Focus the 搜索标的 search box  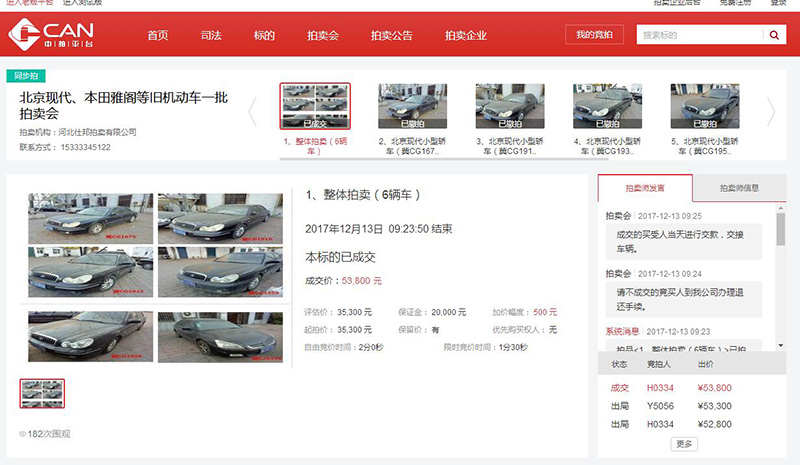[x=700, y=35]
